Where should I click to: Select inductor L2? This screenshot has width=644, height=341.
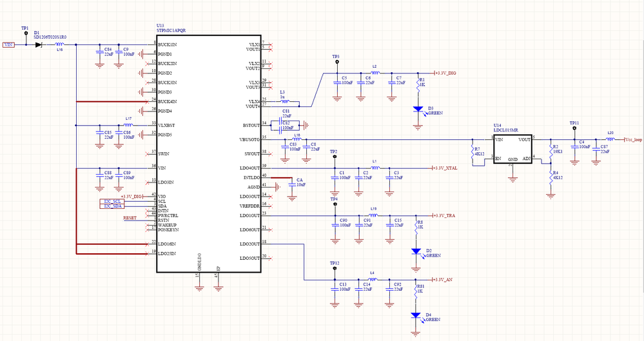click(375, 73)
